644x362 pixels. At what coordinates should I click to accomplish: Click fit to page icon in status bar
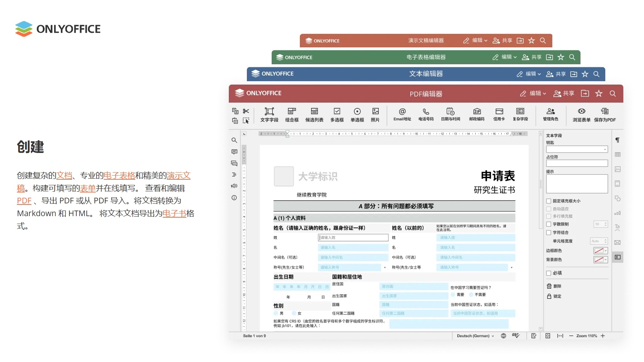(547, 336)
